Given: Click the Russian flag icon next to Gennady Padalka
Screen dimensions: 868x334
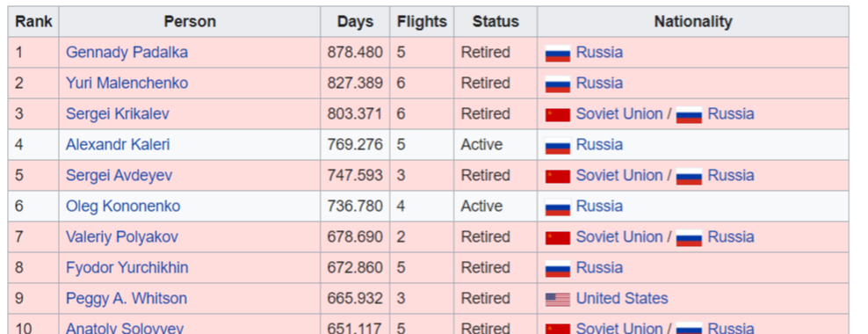Looking at the screenshot, I should 558,53.
